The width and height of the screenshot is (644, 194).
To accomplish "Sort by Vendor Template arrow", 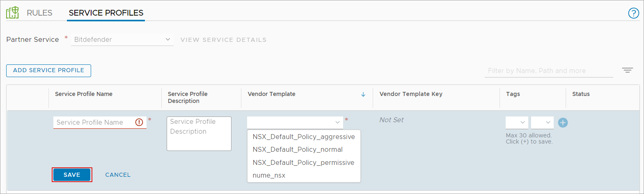I will 363,94.
